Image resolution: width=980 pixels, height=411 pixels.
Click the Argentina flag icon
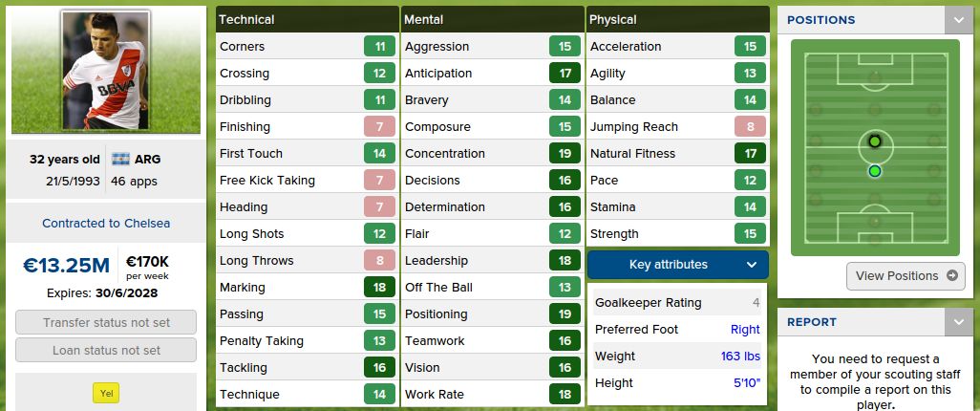(x=120, y=160)
